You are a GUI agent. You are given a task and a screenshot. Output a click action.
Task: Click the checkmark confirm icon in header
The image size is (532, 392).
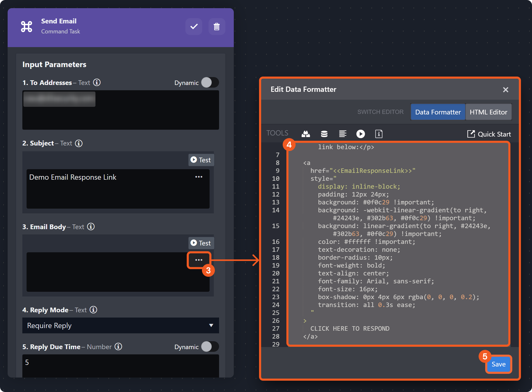click(194, 27)
